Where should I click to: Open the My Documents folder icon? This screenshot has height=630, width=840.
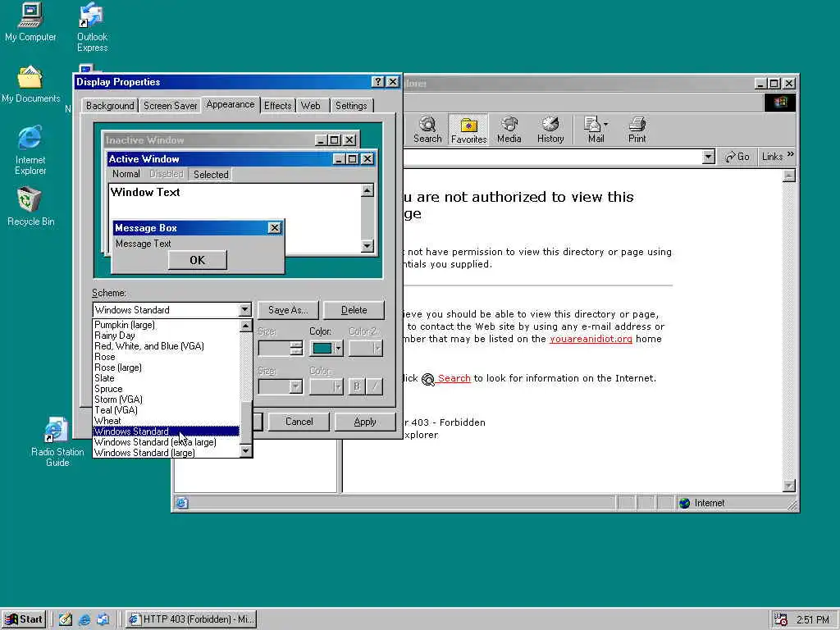pyautogui.click(x=30, y=84)
